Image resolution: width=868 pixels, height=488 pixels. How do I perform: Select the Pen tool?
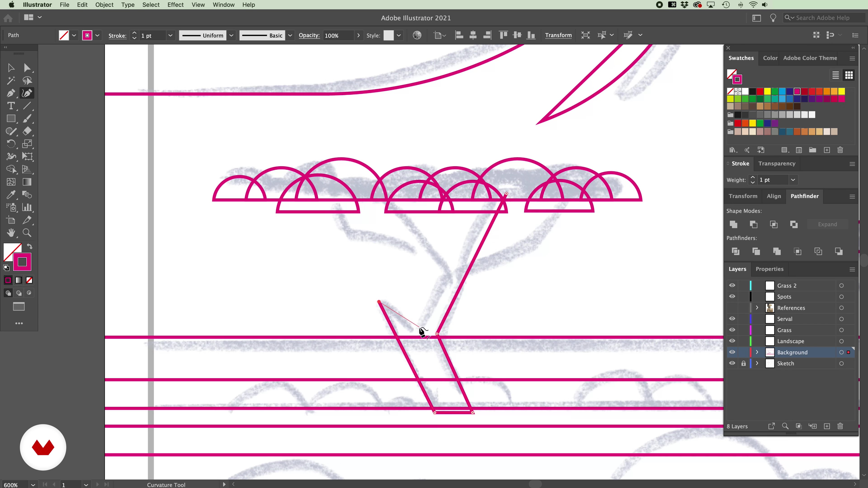(x=11, y=93)
